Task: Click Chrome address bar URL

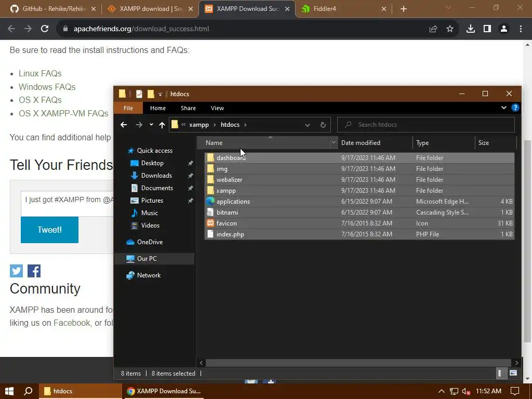Action: click(141, 29)
